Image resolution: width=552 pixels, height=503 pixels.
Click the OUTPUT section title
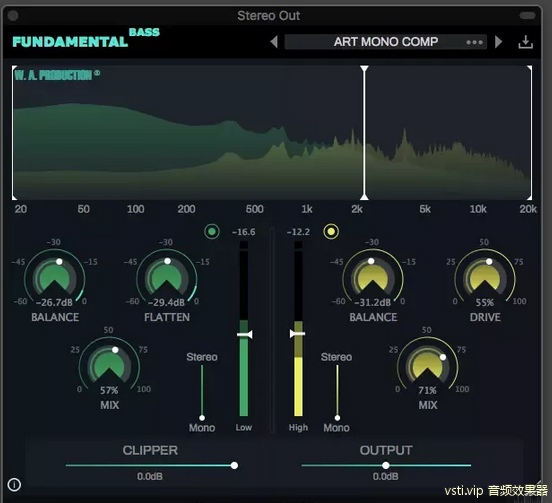tap(386, 450)
